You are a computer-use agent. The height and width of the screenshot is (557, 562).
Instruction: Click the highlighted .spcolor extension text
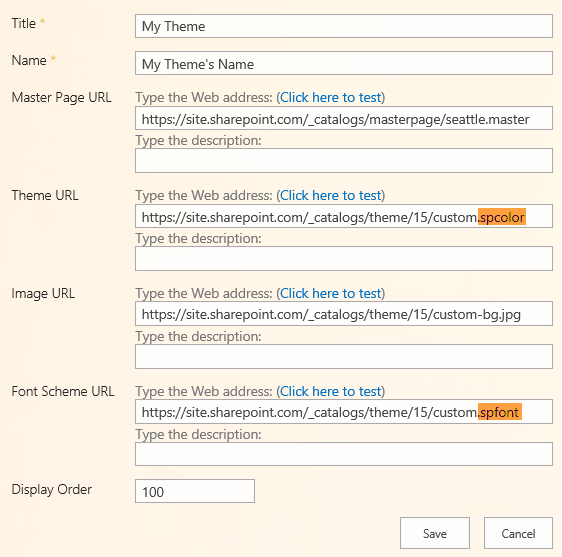click(x=502, y=217)
